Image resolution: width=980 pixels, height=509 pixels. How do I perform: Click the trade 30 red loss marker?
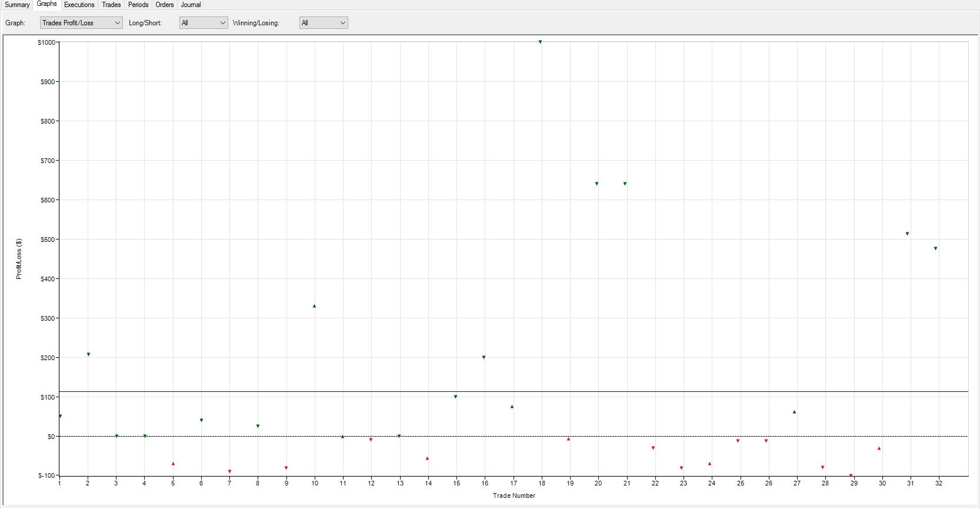pyautogui.click(x=879, y=448)
